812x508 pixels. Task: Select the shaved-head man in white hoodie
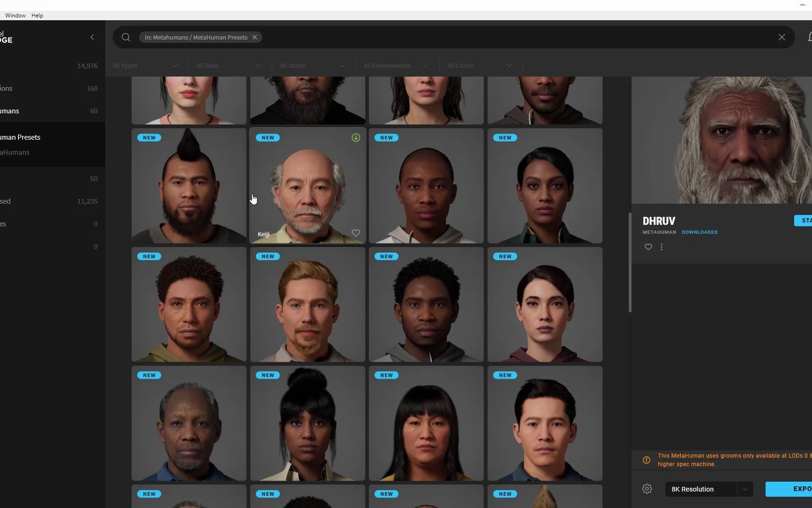pos(426,186)
